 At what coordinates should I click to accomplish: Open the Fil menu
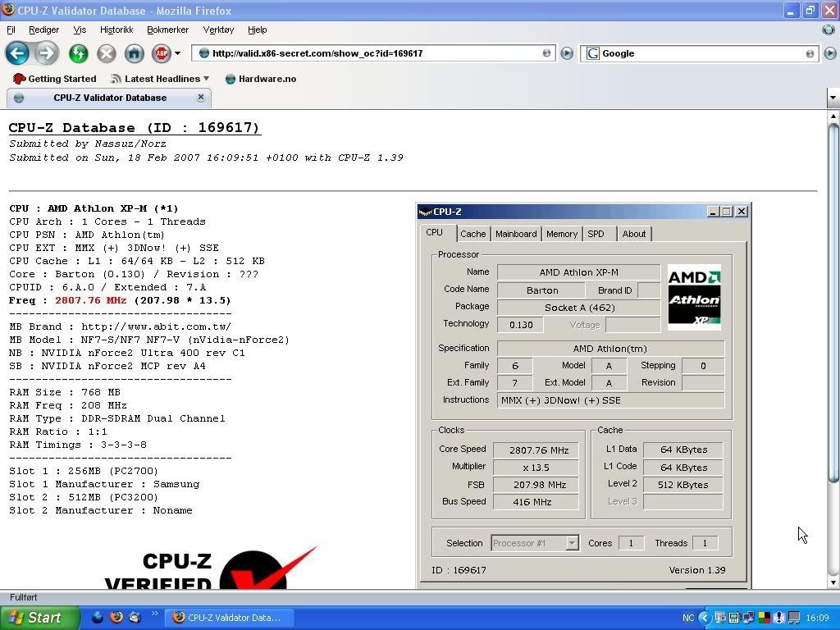click(x=11, y=30)
